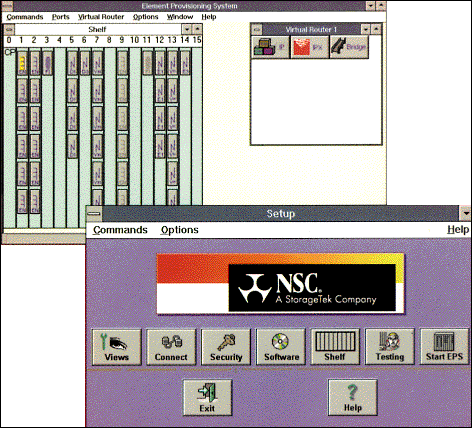472x428 pixels.
Task: Open the Virtual Router menu
Action: [x=101, y=17]
